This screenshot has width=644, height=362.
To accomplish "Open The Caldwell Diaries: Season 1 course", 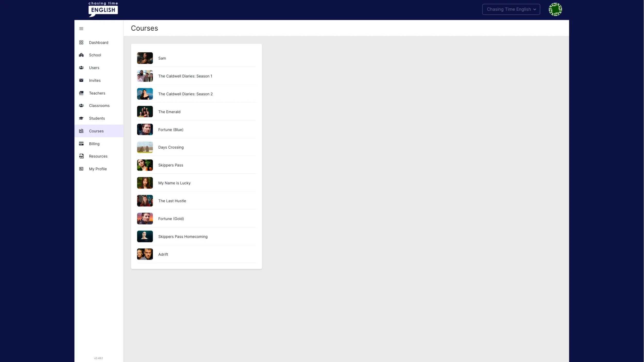I will pos(185,76).
